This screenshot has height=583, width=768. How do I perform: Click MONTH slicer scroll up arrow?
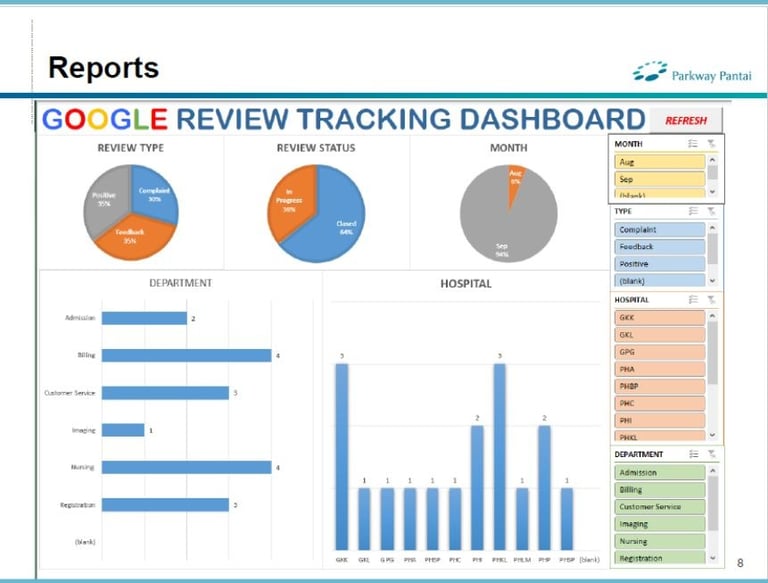tap(713, 160)
